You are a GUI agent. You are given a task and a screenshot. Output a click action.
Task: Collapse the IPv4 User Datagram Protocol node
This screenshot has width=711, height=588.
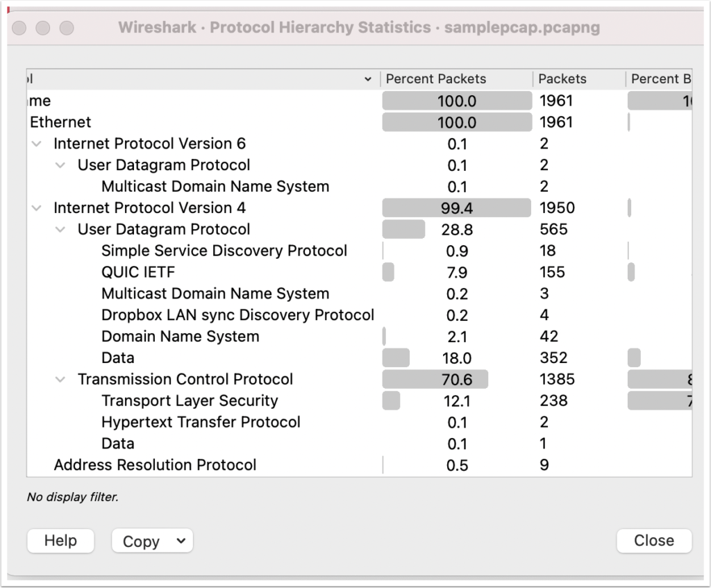tap(60, 230)
